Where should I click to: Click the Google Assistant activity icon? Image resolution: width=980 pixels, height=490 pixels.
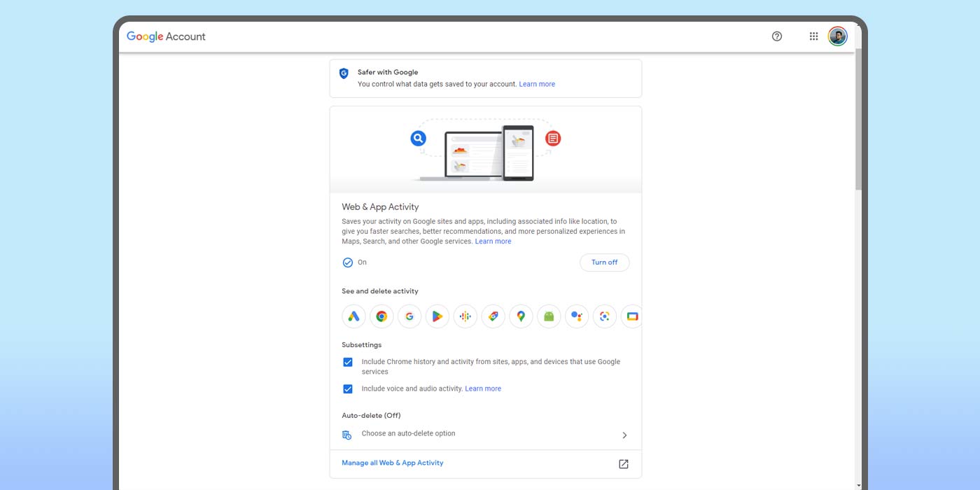point(577,316)
